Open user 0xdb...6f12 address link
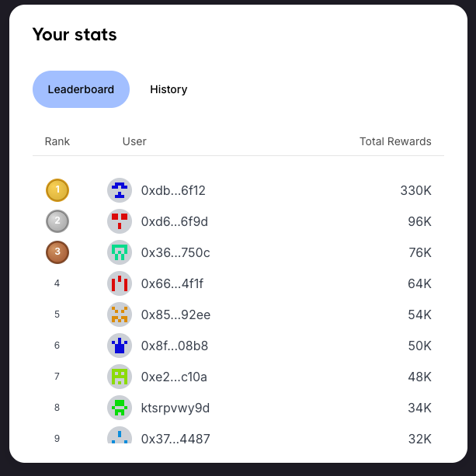476x476 pixels. tap(173, 191)
